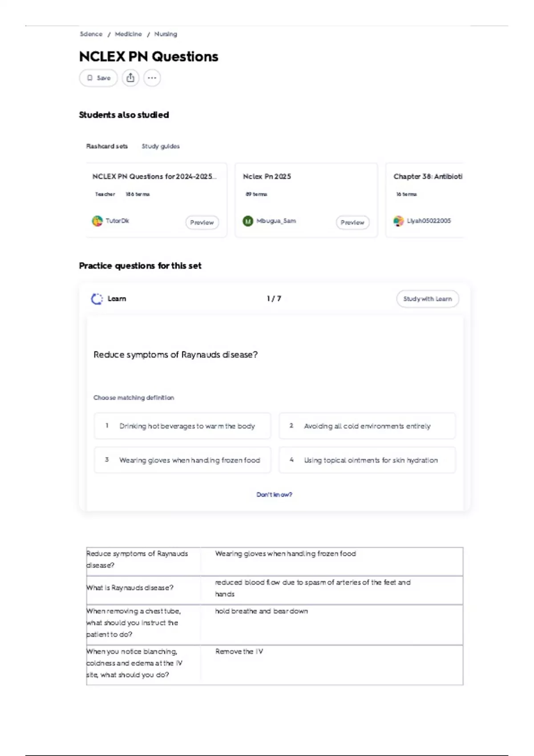Click Mbugua_Sam's green avatar

click(248, 221)
